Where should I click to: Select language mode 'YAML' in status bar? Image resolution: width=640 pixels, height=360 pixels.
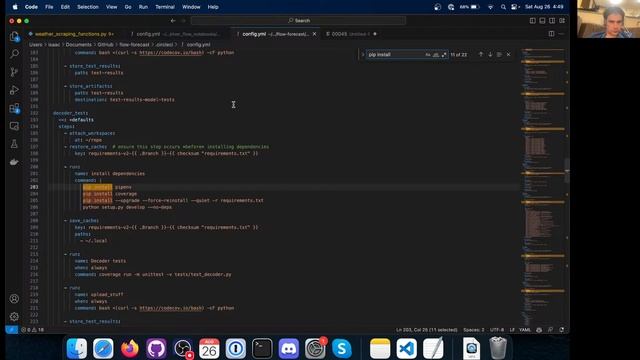click(x=525, y=330)
